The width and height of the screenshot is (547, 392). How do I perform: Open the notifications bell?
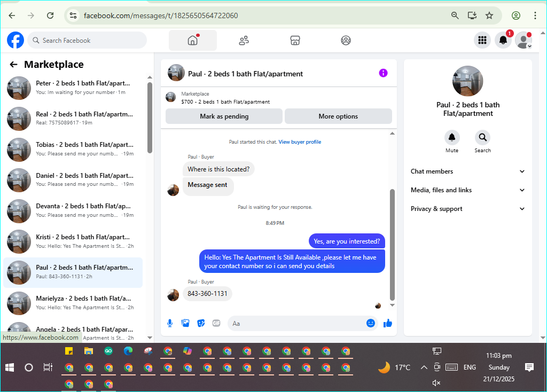503,41
